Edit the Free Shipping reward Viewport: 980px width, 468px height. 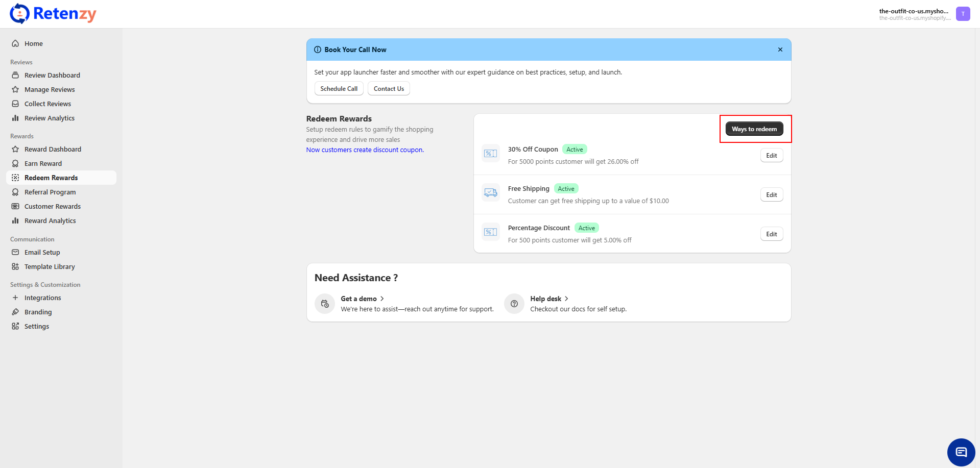[x=771, y=195]
